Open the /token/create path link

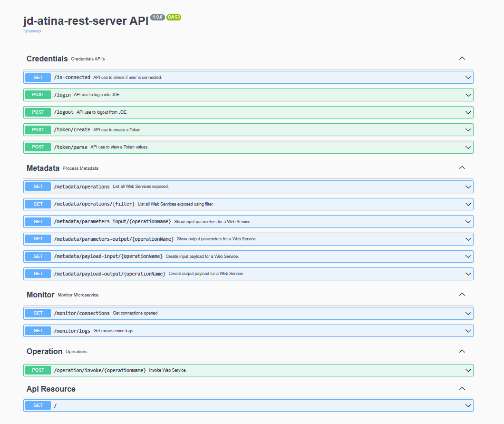click(x=72, y=129)
